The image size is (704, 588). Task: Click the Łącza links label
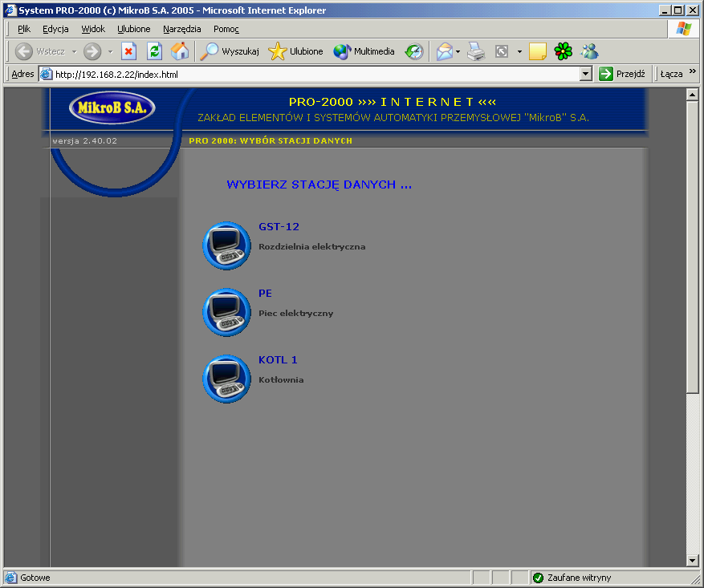pos(671,74)
